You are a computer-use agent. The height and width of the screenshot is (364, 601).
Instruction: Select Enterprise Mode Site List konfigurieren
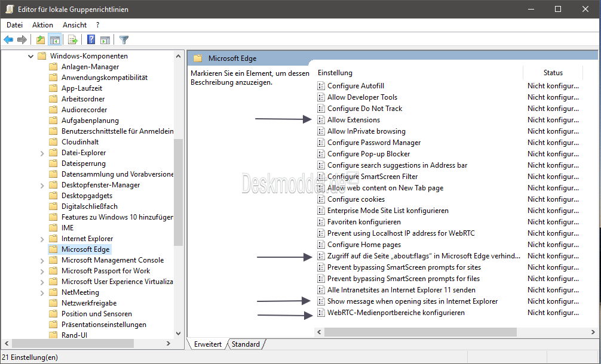tap(388, 211)
